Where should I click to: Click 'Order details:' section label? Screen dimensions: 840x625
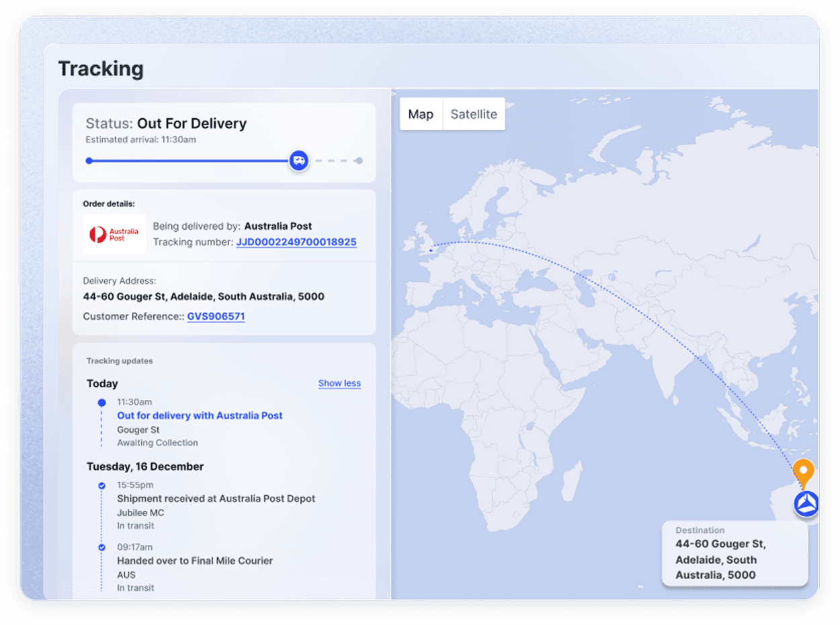pos(109,204)
